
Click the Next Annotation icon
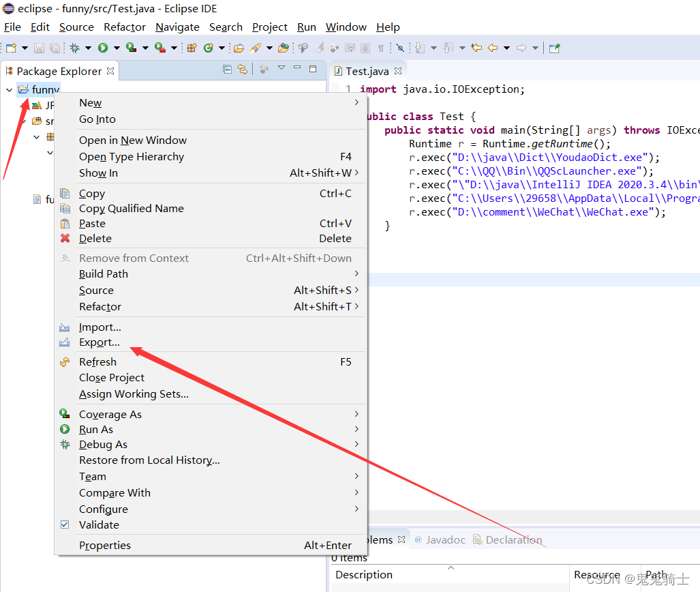pos(420,48)
